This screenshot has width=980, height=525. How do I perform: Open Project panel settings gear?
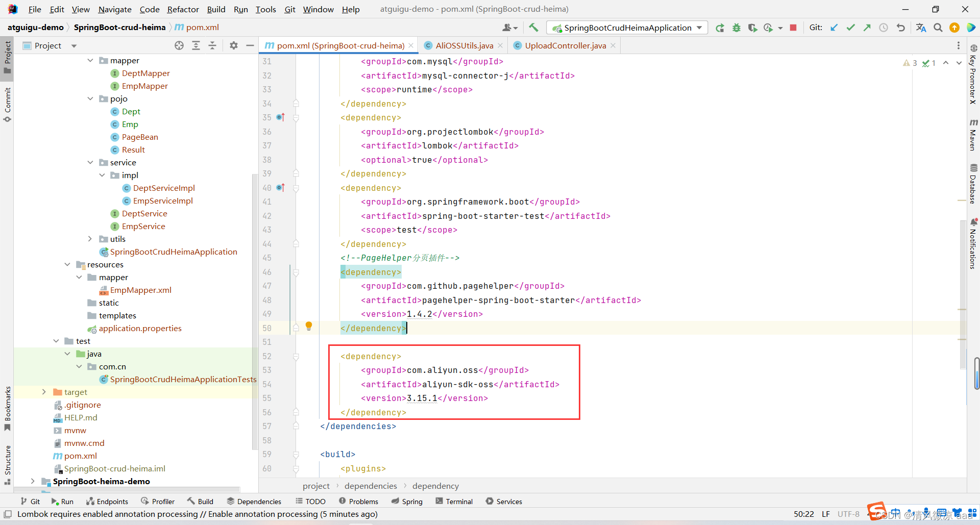[x=234, y=45]
